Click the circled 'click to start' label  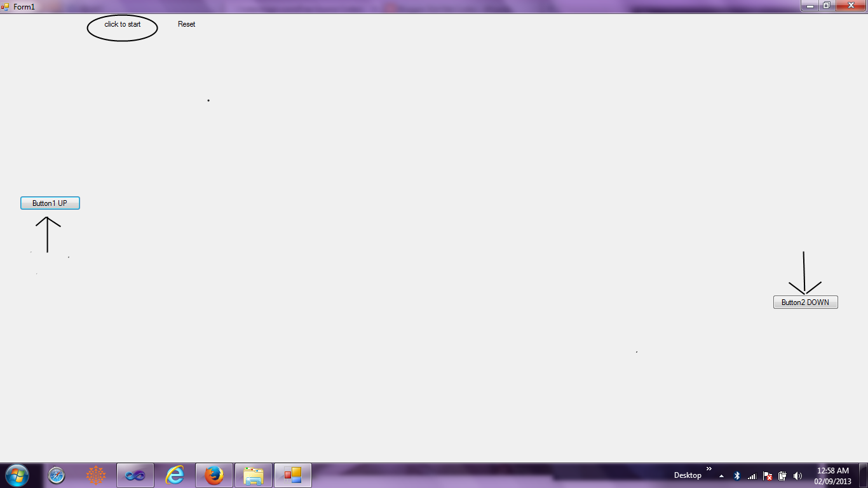click(x=122, y=25)
